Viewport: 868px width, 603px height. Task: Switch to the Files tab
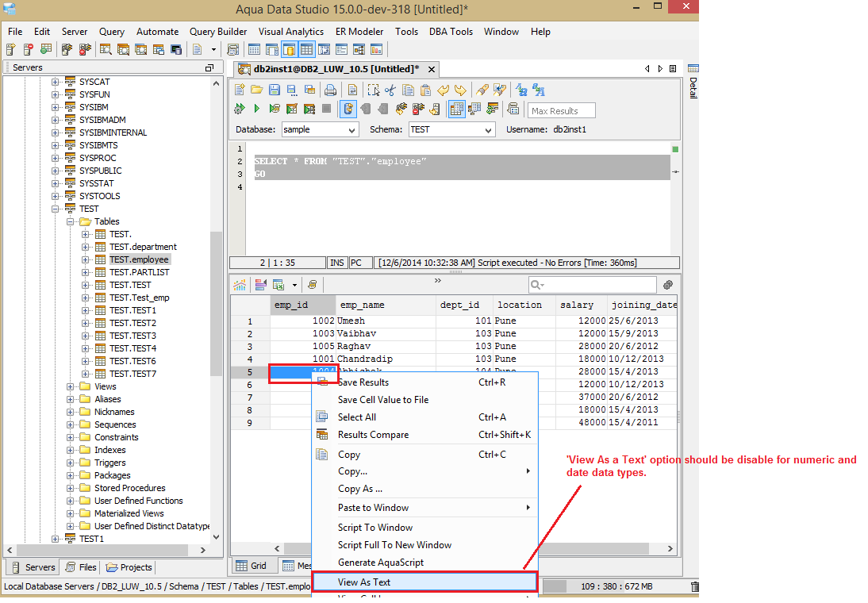(x=81, y=567)
